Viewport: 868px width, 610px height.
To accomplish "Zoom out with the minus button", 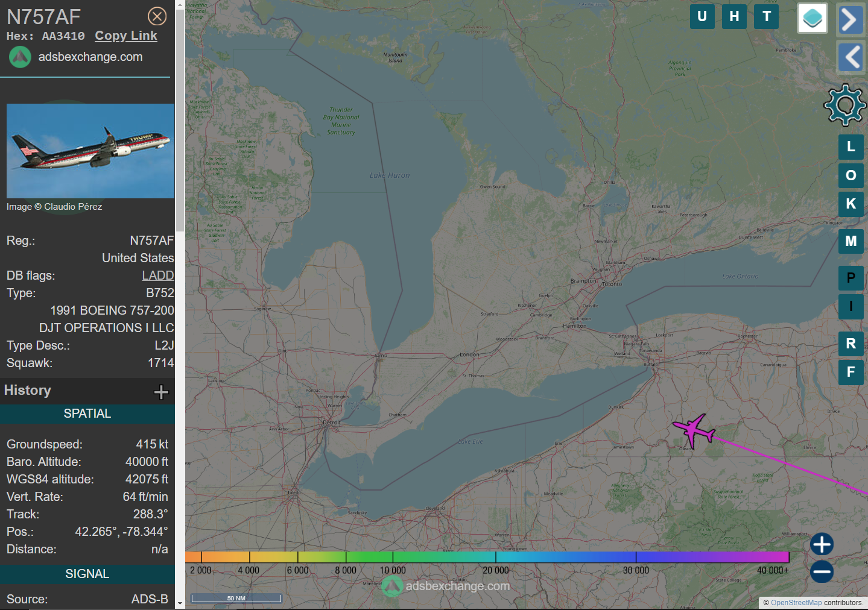I will 822,571.
